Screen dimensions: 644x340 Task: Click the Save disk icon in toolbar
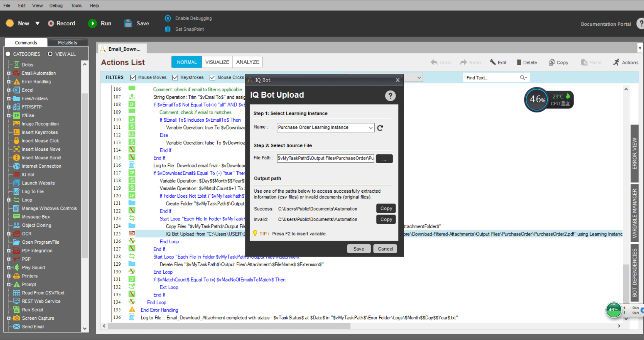(x=128, y=23)
